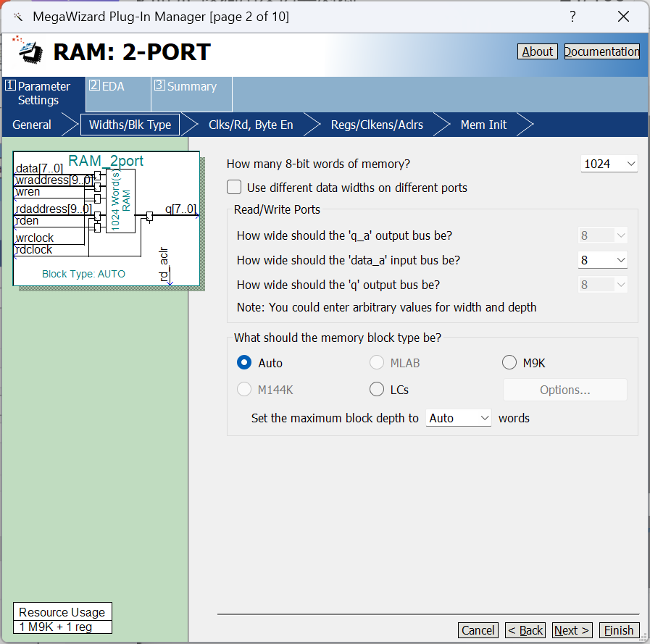
Task: Click the Cancel button
Action: (478, 630)
